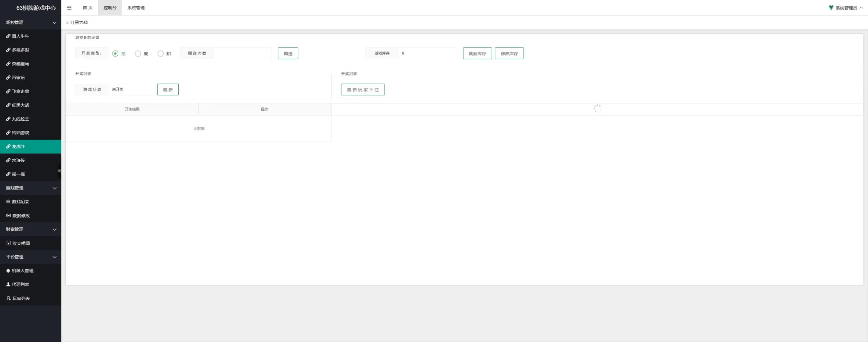Toggle the sidebar collapse hamburger icon
This screenshot has width=868, height=342.
coord(69,7)
